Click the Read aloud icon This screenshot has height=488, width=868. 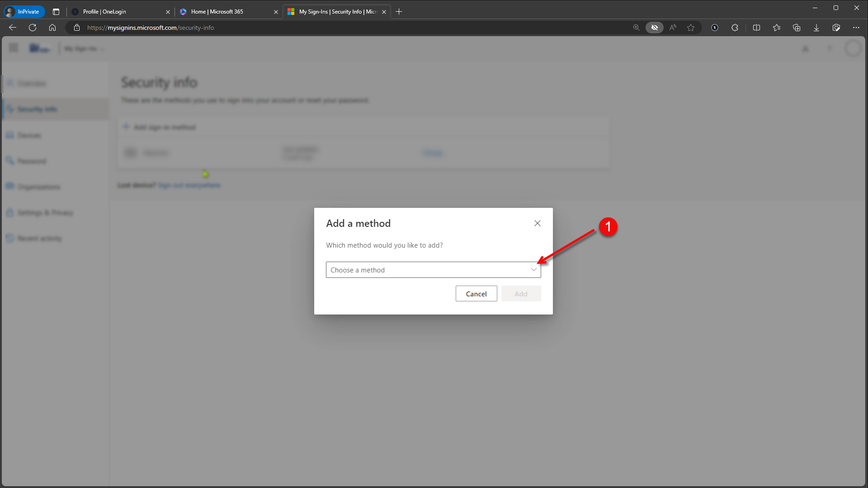point(673,28)
